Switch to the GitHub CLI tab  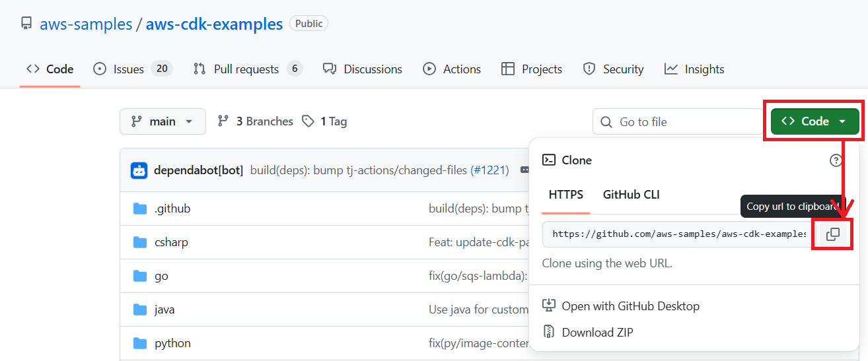point(631,195)
